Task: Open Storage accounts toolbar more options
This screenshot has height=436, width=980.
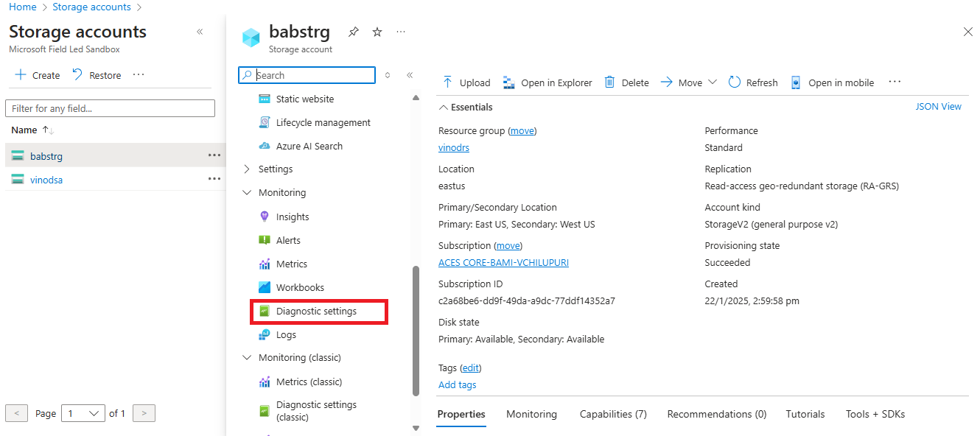Action: (x=139, y=75)
